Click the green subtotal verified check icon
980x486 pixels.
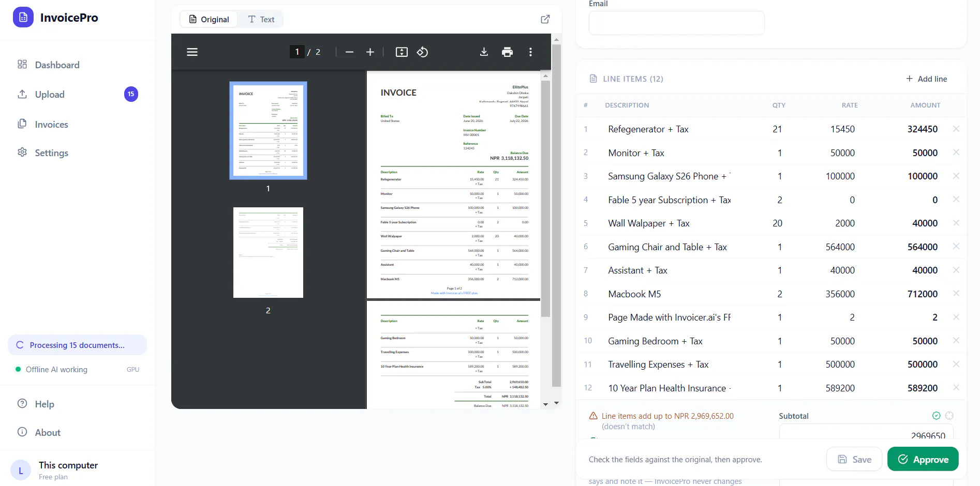[936, 416]
